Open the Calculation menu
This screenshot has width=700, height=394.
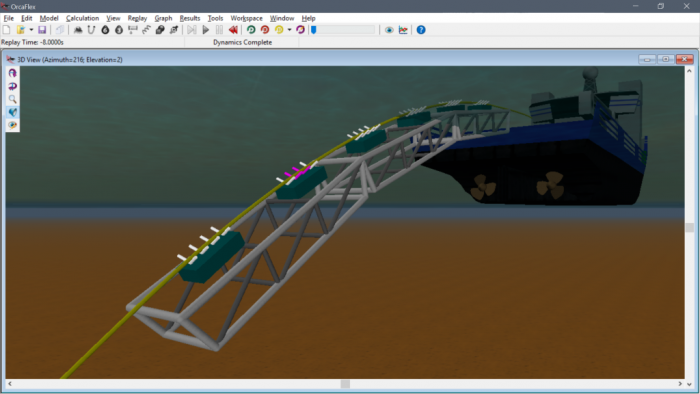[82, 18]
